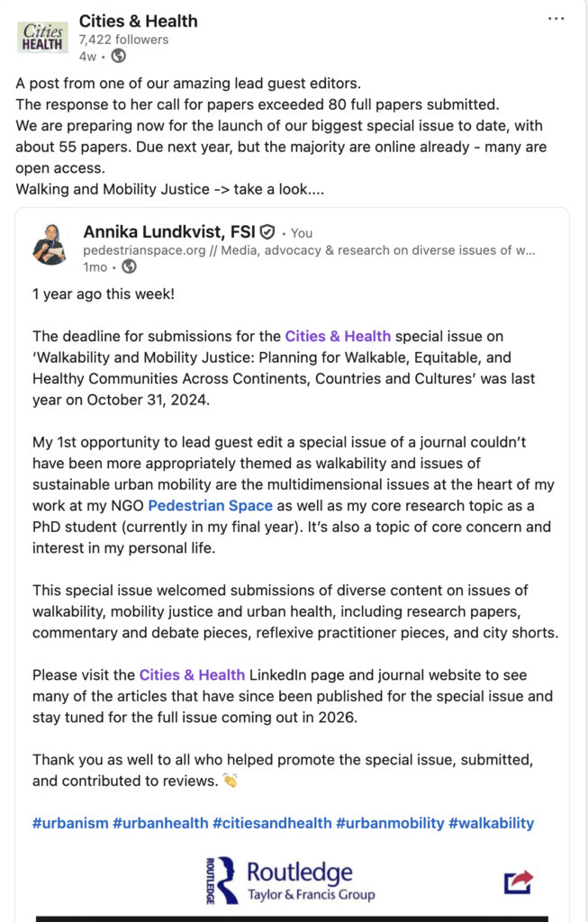
Task: Click the 7,422 followers text
Action: point(123,40)
